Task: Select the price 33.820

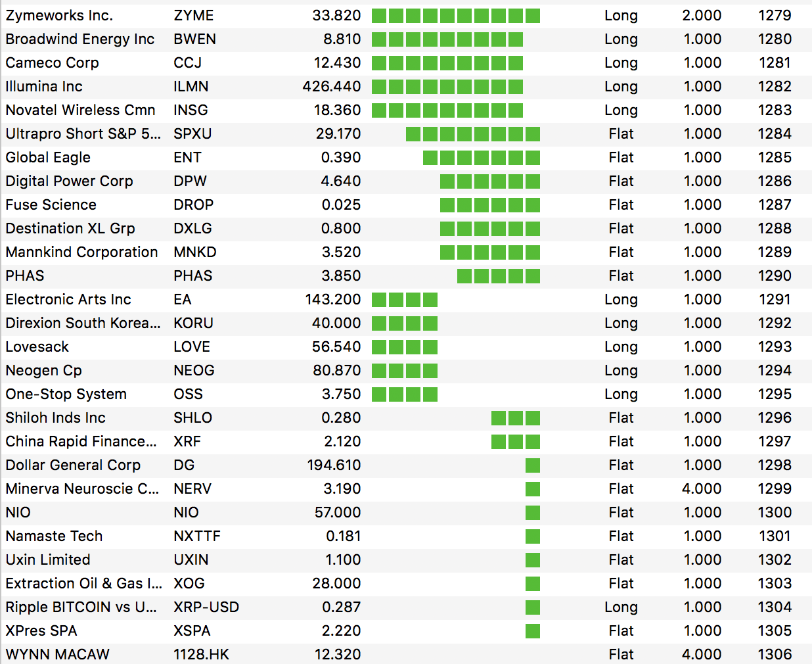Action: pos(336,15)
